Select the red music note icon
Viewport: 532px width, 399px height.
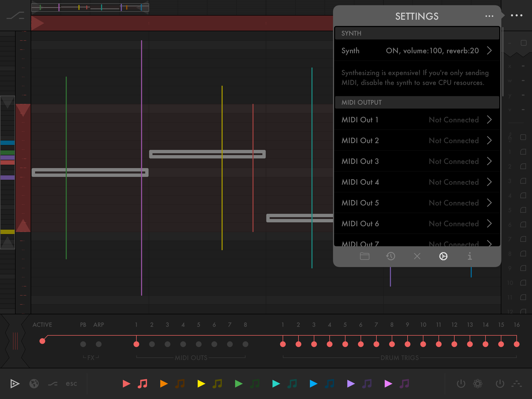tap(143, 383)
